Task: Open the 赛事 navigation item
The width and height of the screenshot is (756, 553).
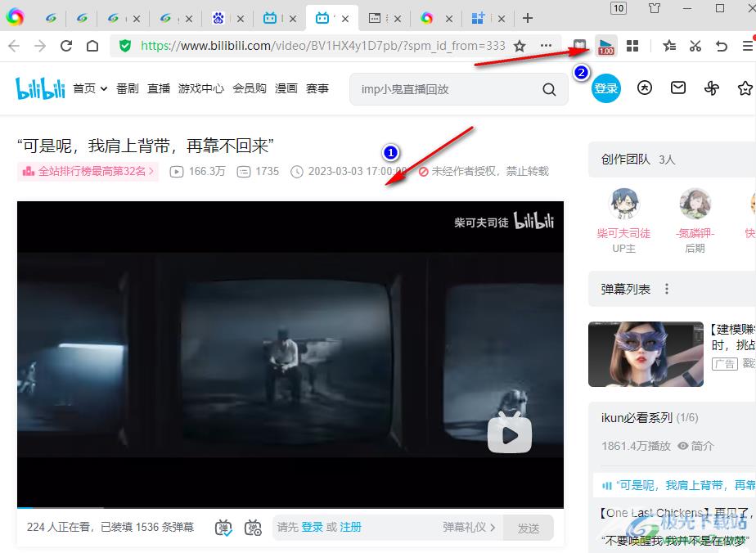Action: [x=317, y=88]
